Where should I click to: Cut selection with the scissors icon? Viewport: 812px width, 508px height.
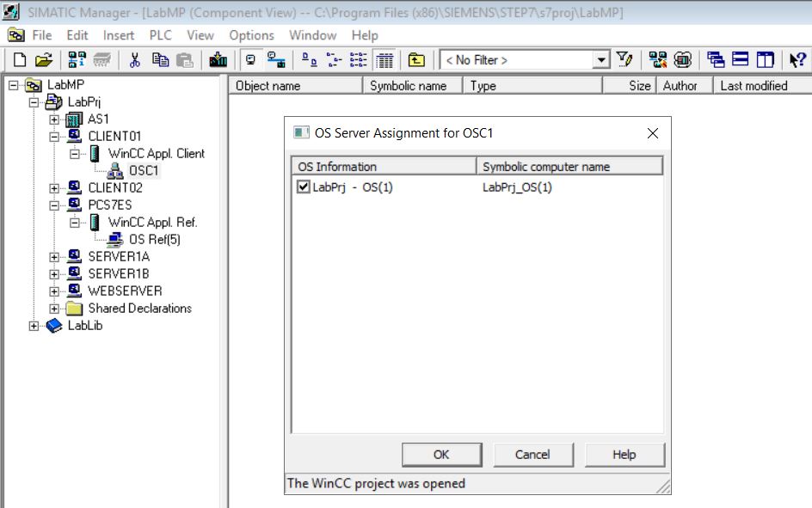point(135,60)
